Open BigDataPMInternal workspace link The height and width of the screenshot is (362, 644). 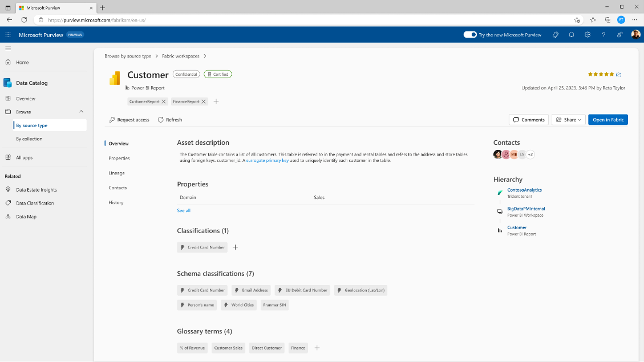coord(526,209)
